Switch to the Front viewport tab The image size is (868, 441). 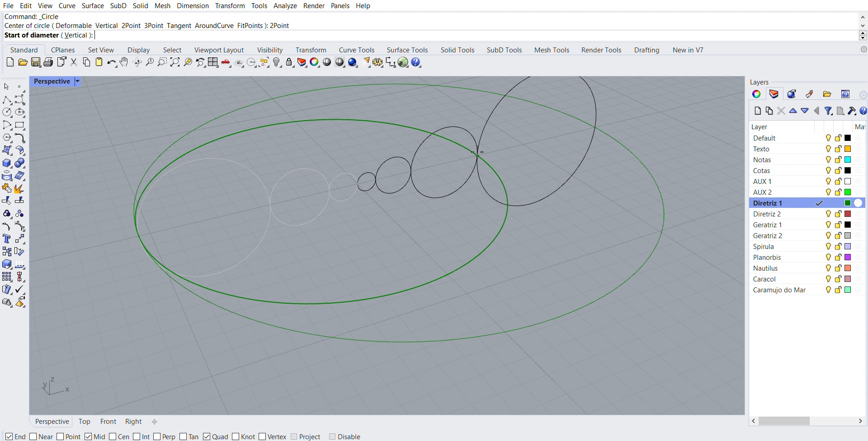(x=108, y=422)
